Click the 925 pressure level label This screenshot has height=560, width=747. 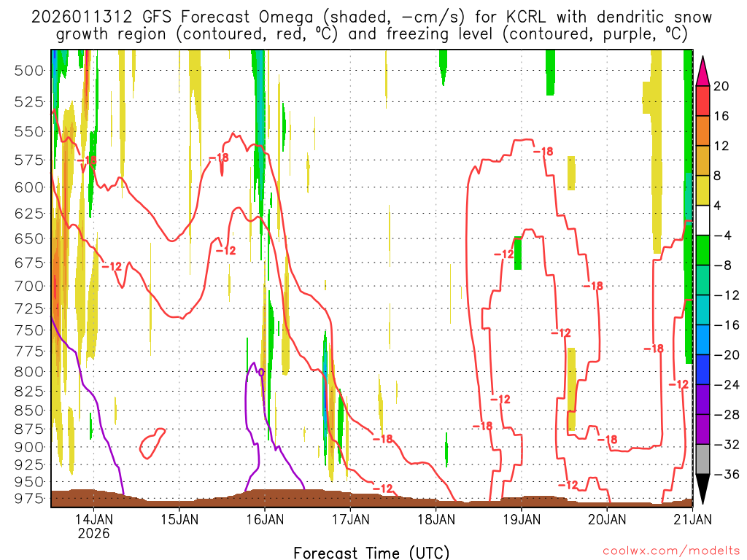pyautogui.click(x=28, y=464)
